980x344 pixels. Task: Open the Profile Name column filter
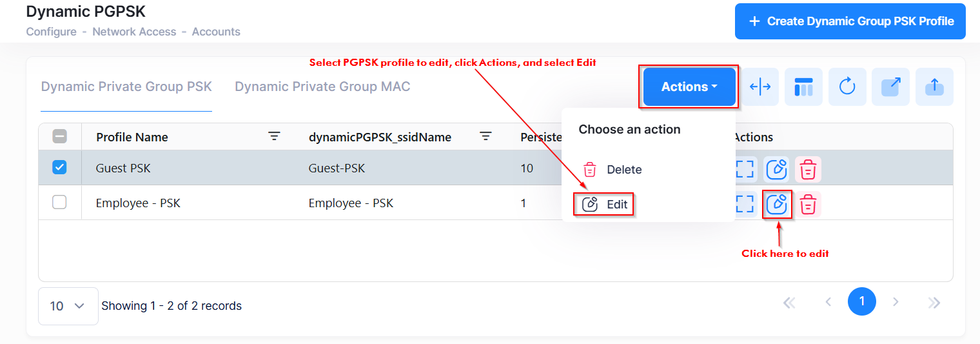point(274,136)
